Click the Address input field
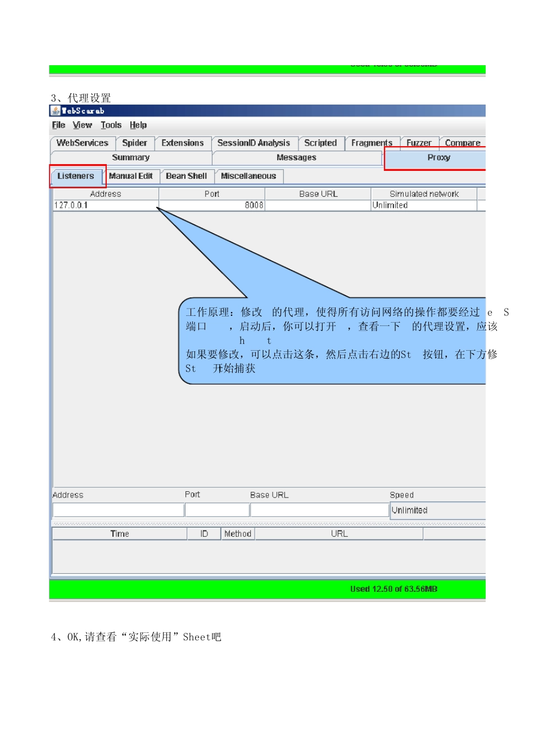 click(x=119, y=510)
